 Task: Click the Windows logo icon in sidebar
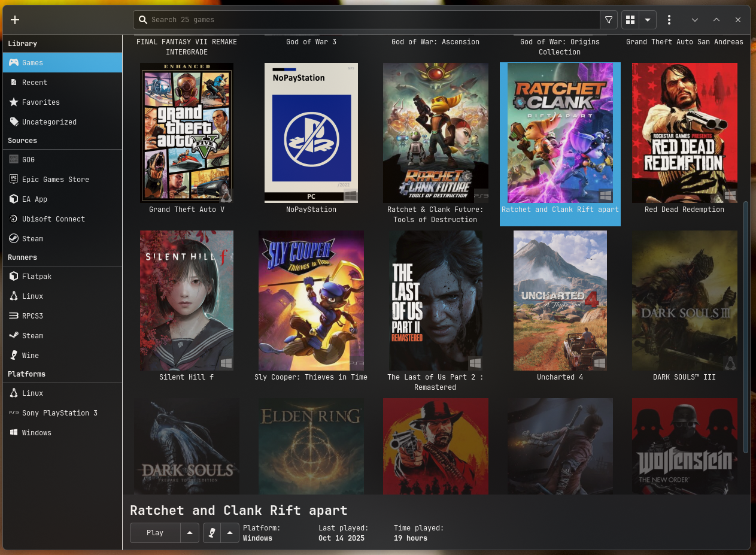14,432
